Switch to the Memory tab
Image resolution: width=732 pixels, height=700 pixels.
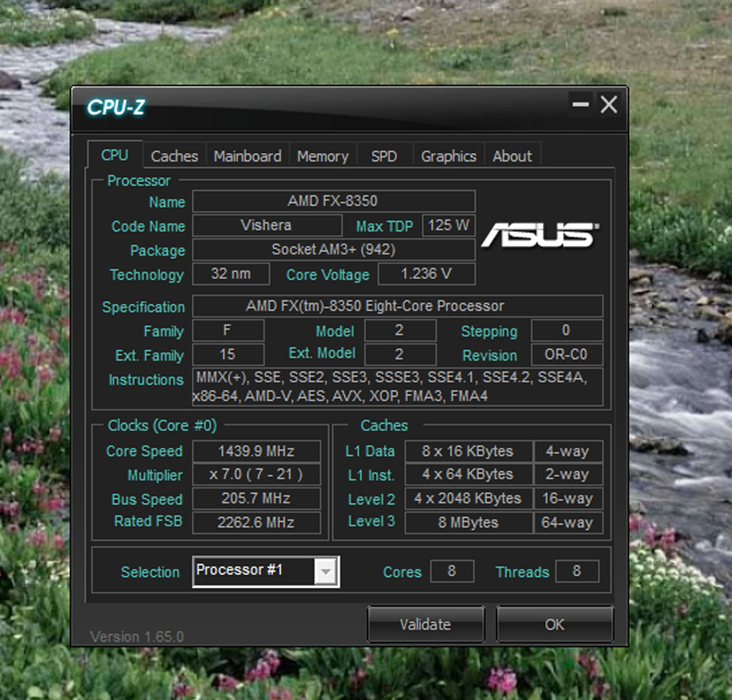(x=323, y=156)
